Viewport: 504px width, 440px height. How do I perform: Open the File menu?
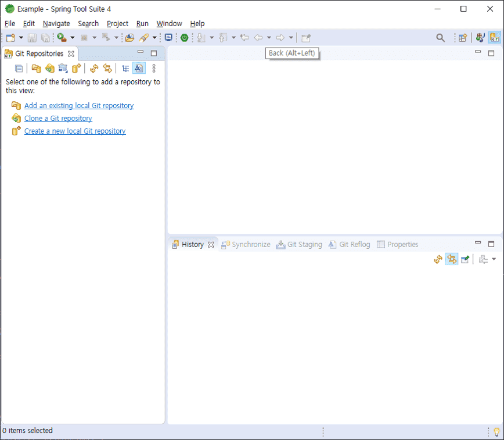click(10, 23)
